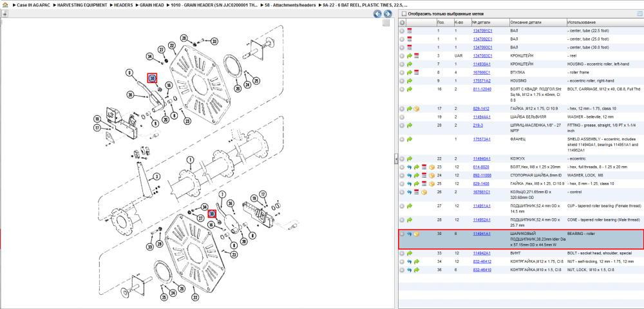Open part number link 832-46412
The width and height of the screenshot is (644, 309).
482,262
